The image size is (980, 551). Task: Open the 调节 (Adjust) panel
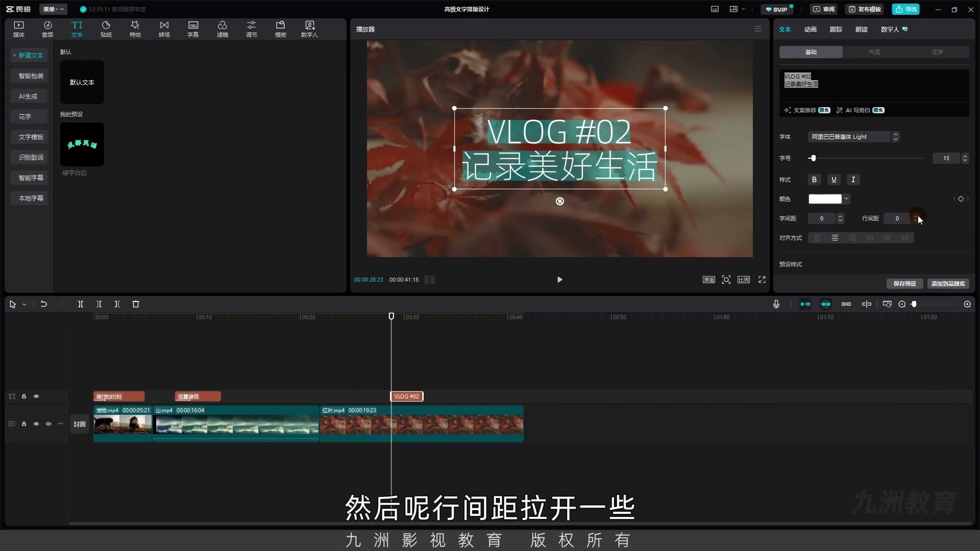click(x=251, y=29)
